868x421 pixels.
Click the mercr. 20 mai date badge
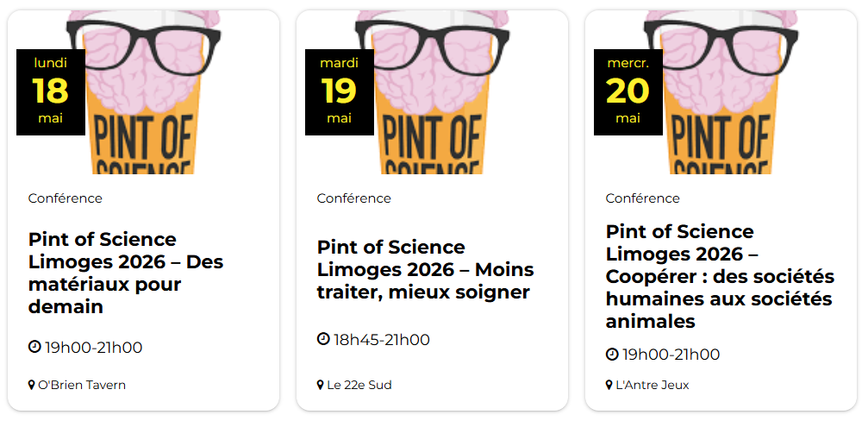pyautogui.click(x=628, y=91)
